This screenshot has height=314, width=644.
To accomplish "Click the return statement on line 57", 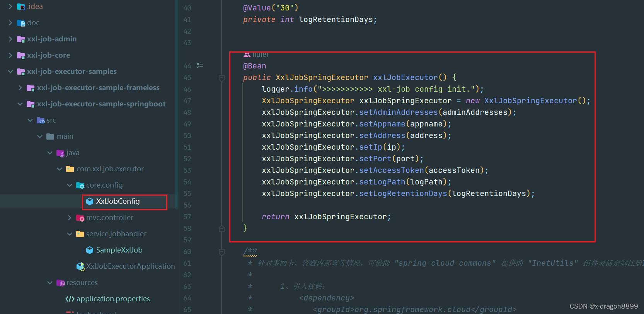I will tap(326, 217).
